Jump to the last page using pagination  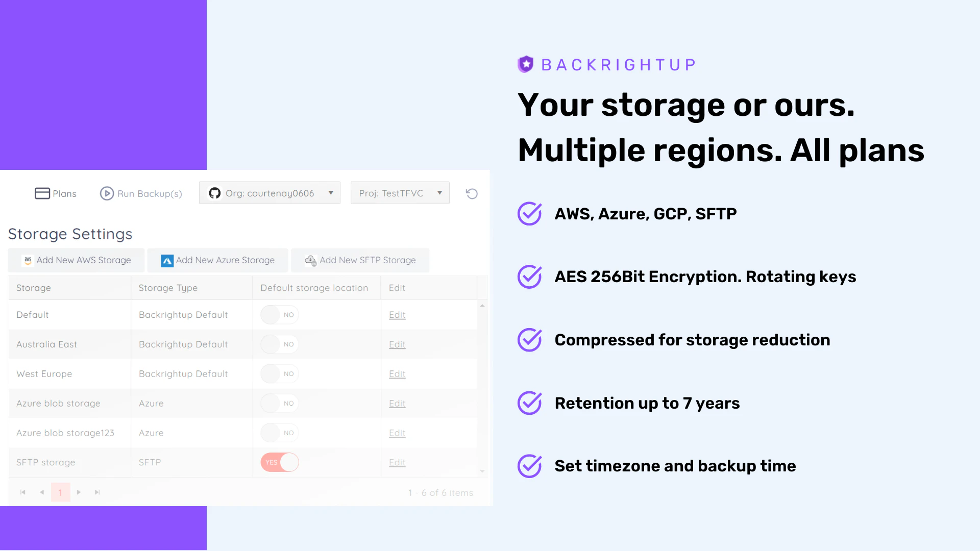(x=97, y=492)
